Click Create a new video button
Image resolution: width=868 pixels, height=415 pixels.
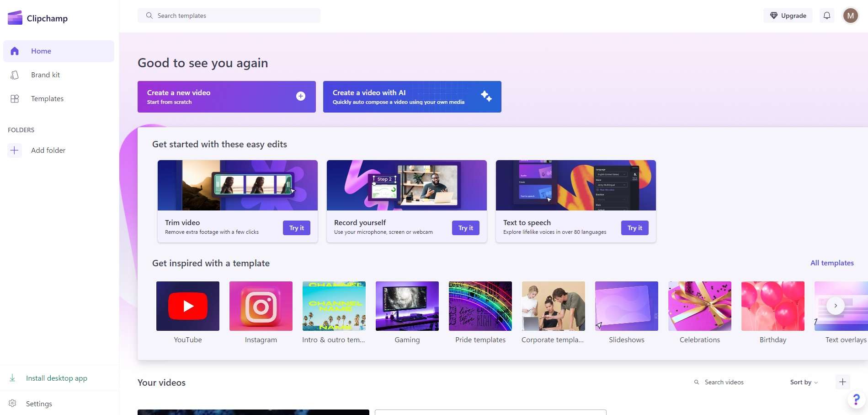point(227,97)
